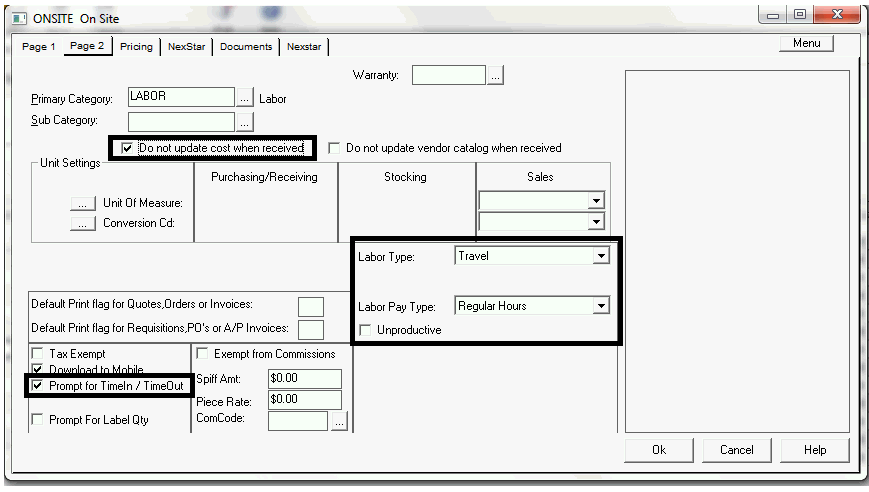Click Conversion Cd ellipsis button

point(82,223)
